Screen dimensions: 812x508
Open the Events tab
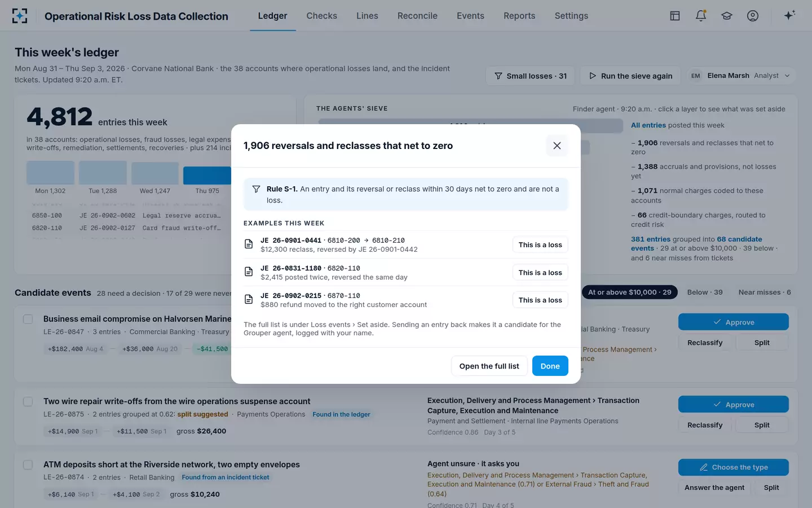(470, 16)
